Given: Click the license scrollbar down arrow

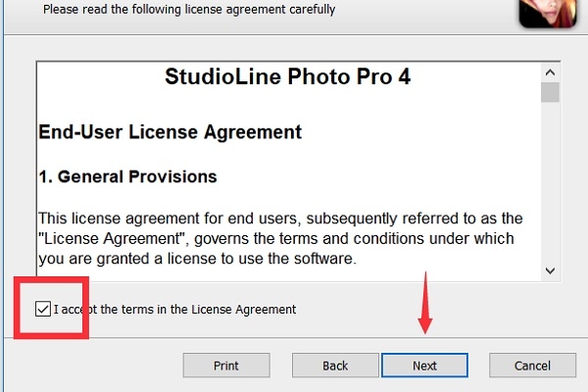Looking at the screenshot, I should (x=550, y=270).
